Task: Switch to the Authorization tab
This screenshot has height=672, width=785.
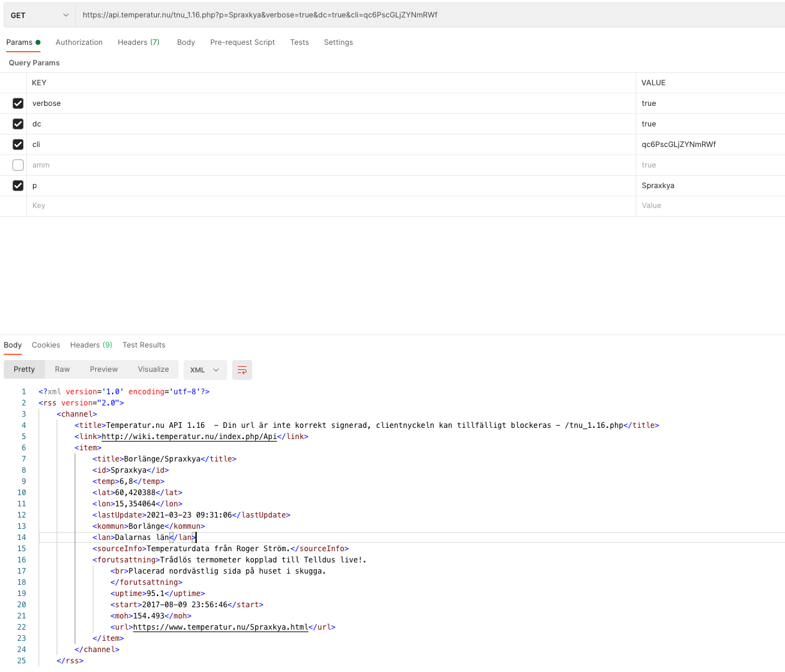Action: click(79, 42)
